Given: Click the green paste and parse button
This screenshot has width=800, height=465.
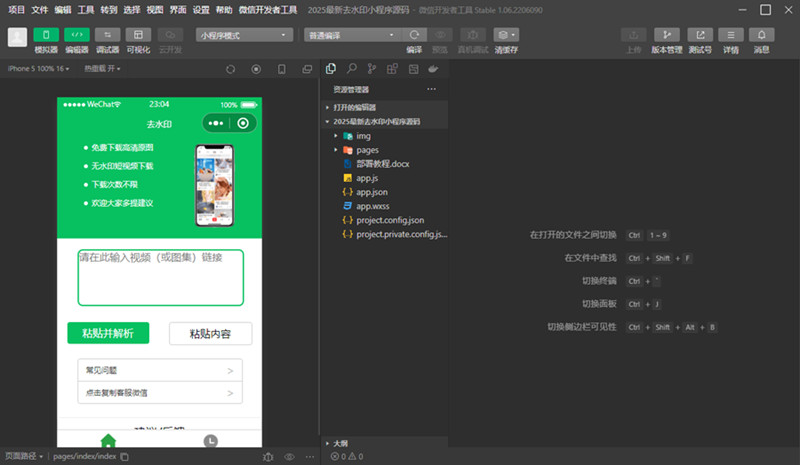Looking at the screenshot, I should 108,333.
